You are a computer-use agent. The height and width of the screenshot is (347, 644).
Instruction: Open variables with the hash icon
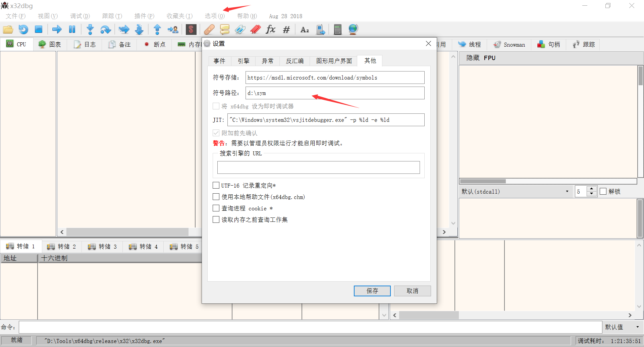(286, 30)
